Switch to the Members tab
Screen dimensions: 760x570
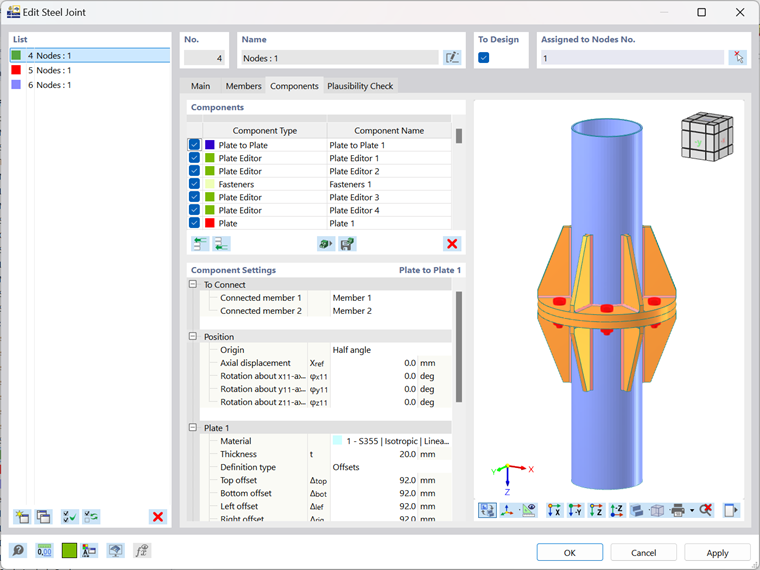[x=243, y=86]
